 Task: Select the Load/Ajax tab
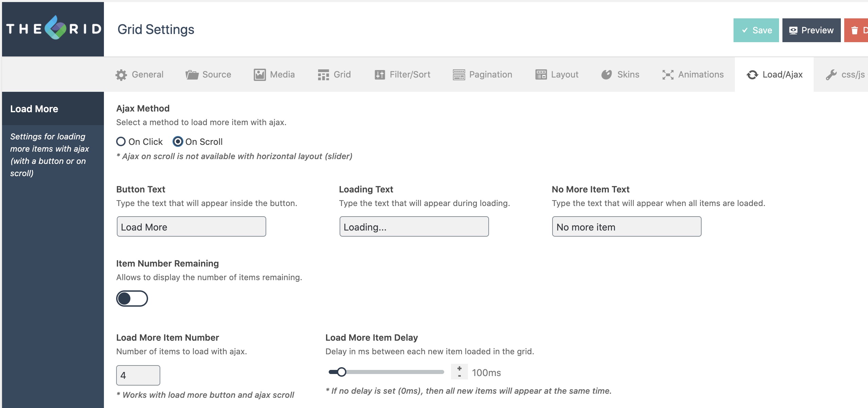point(774,75)
